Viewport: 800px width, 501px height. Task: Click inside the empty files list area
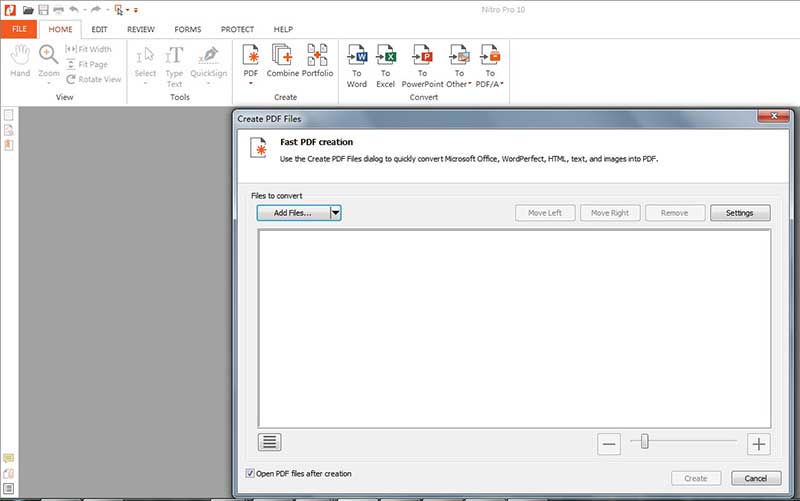pyautogui.click(x=514, y=329)
